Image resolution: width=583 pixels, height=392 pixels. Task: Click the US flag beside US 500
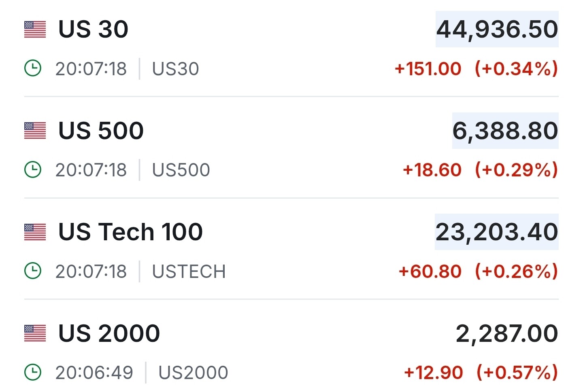pyautogui.click(x=35, y=131)
